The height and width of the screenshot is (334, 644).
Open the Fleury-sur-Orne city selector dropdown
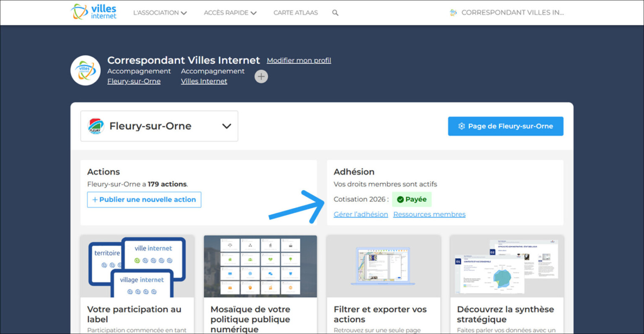(x=159, y=126)
